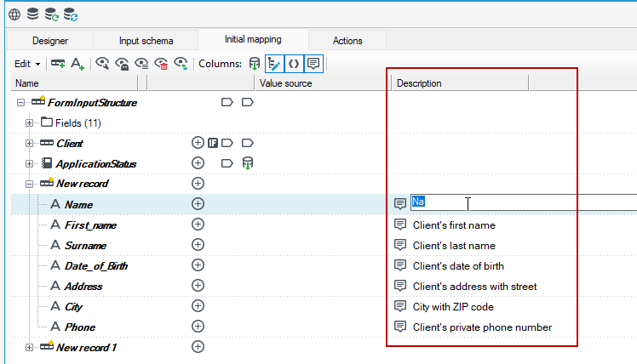Screen dimensions: 637x364
Task: Click the plain database icon
Action: (x=32, y=14)
